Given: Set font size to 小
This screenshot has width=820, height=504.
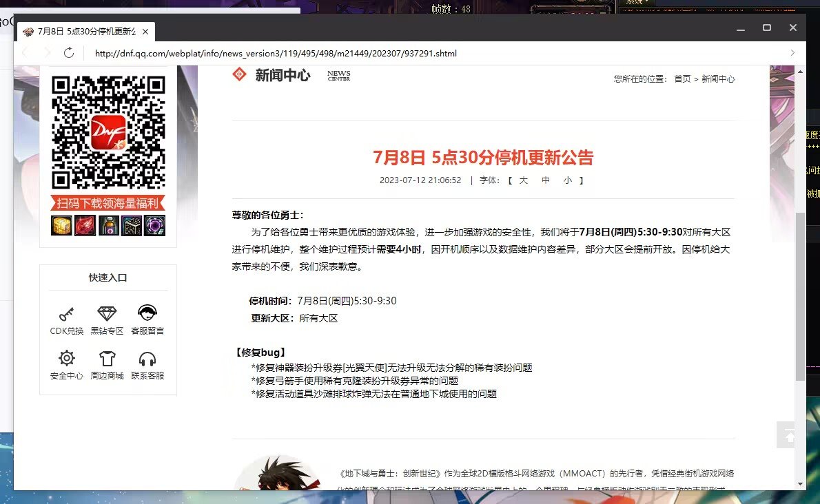Looking at the screenshot, I should [568, 180].
